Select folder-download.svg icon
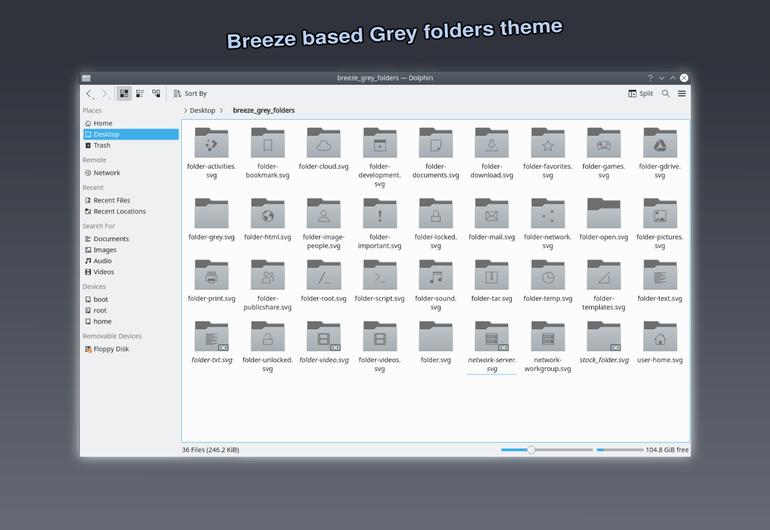The height and width of the screenshot is (530, 770). pos(492,142)
